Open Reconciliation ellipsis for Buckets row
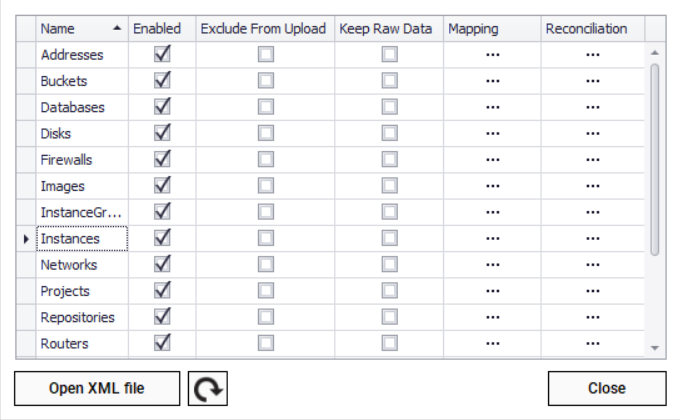This screenshot has width=680, height=420. [x=593, y=81]
